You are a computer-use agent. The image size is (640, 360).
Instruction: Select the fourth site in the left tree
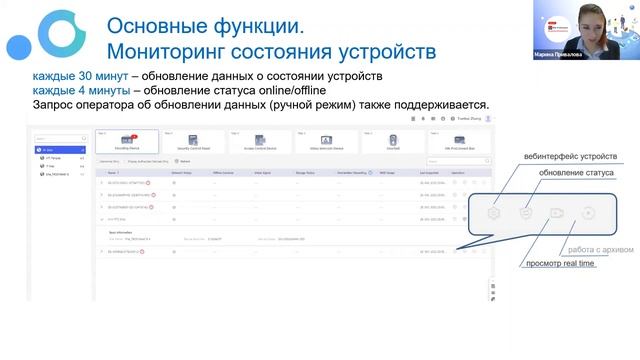coord(60,174)
